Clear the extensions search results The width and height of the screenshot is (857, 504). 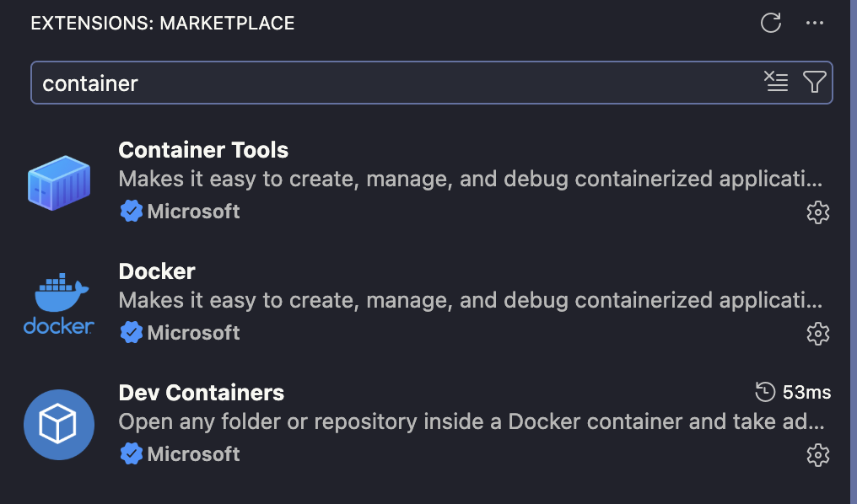tap(775, 82)
